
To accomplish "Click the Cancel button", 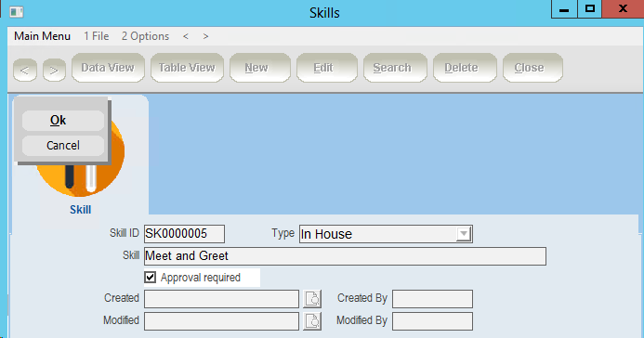I will 63,146.
